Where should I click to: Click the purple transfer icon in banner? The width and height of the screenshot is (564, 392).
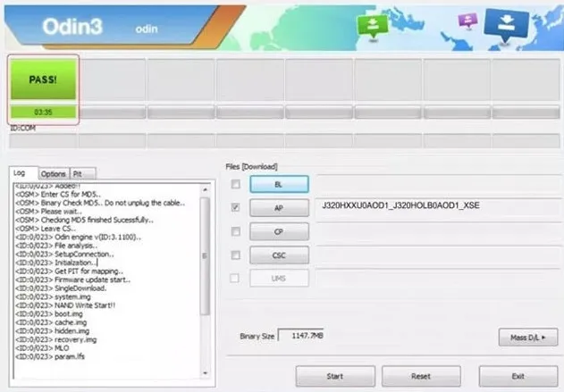(x=467, y=20)
